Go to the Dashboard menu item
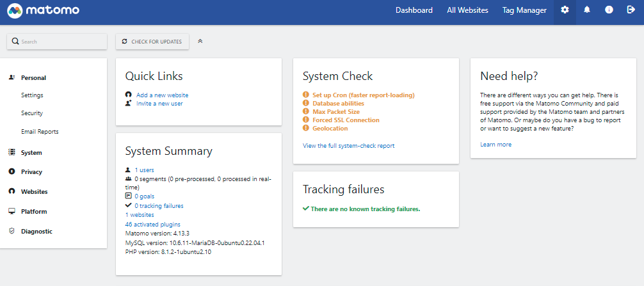 (414, 10)
